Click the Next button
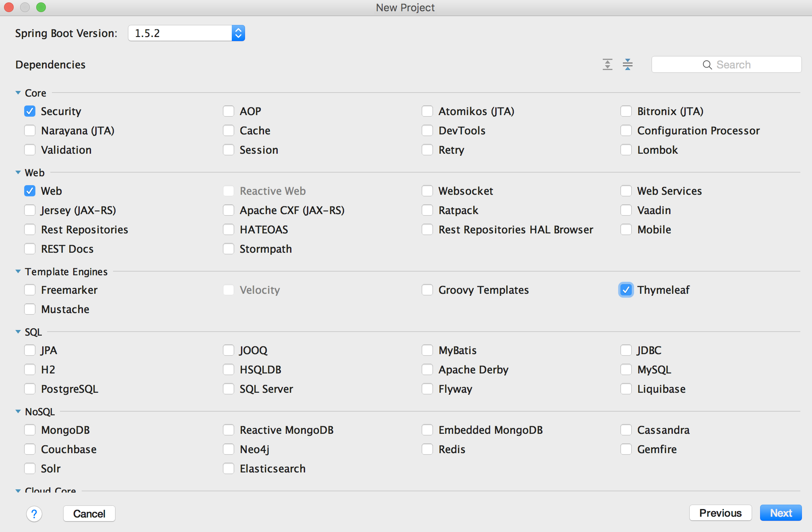Screen dimensions: 812x532 pos(781,513)
